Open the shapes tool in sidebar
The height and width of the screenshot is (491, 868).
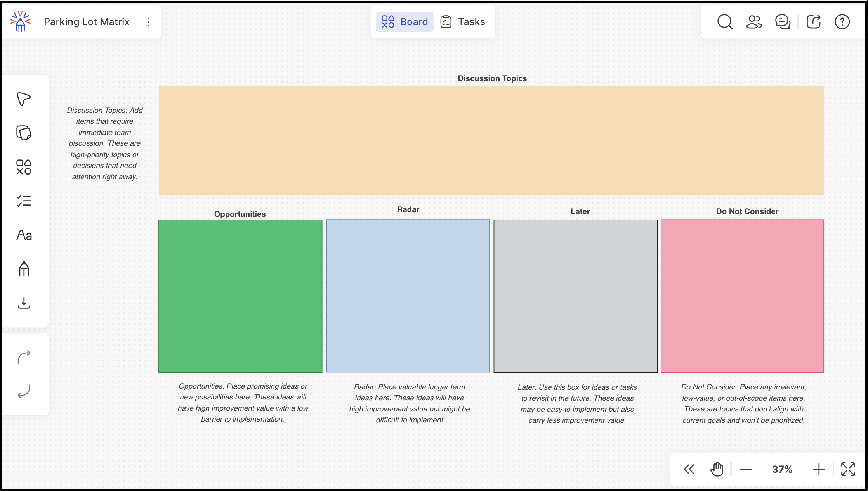(24, 167)
